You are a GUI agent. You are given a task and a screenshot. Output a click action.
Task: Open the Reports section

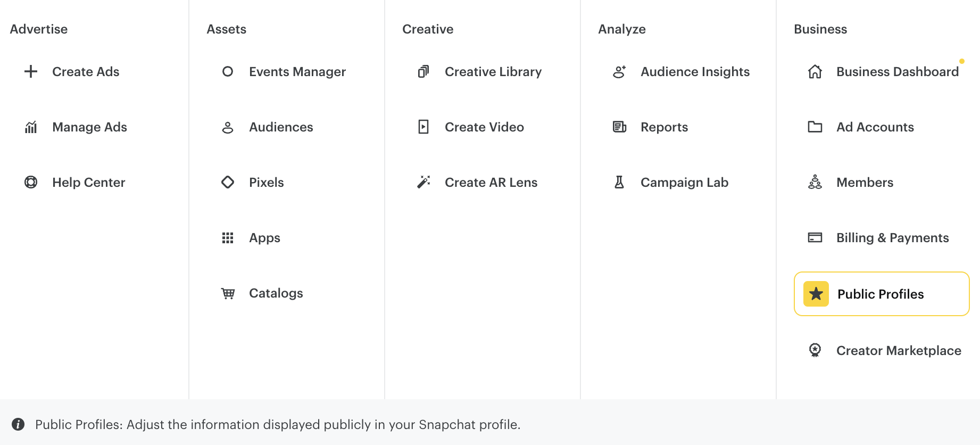[x=664, y=127]
